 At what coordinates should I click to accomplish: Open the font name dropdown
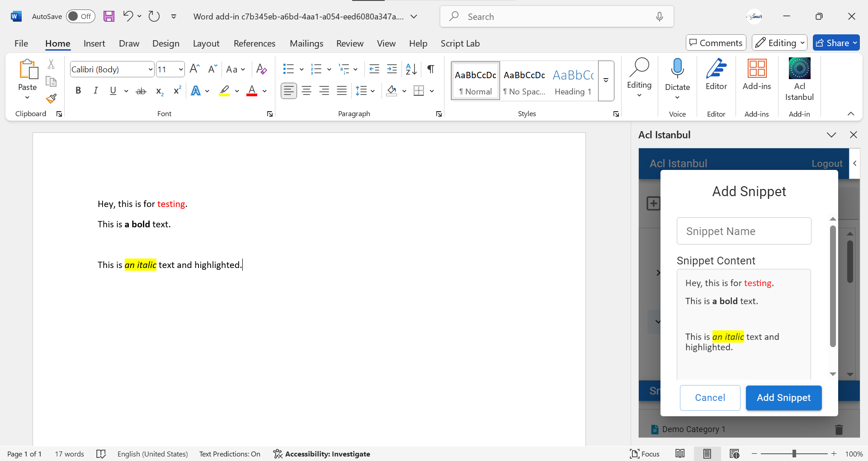click(151, 69)
